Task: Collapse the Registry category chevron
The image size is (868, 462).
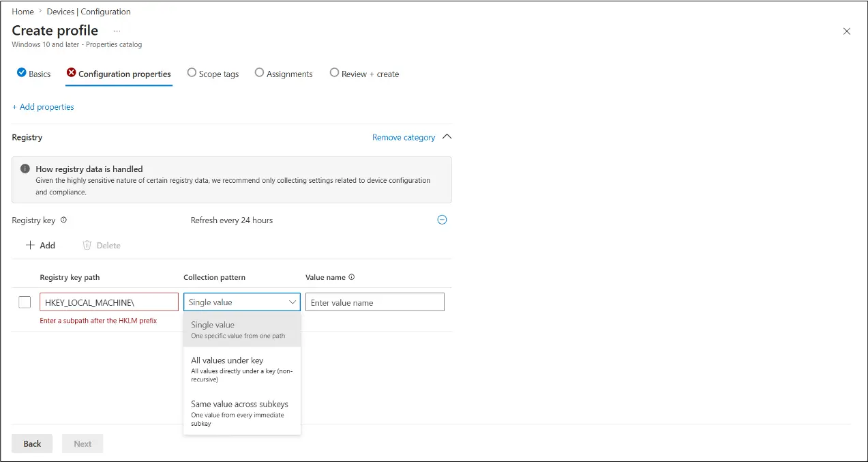Action: (447, 136)
